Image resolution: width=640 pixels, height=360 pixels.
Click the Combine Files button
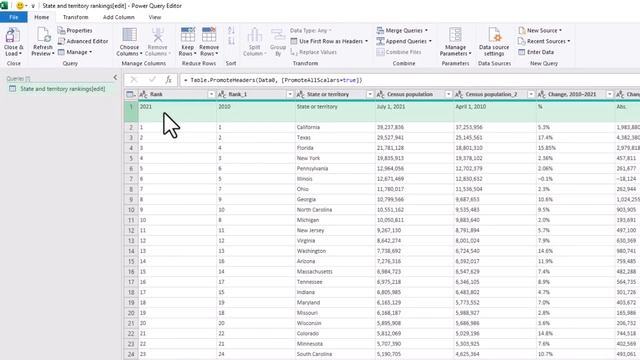[399, 52]
